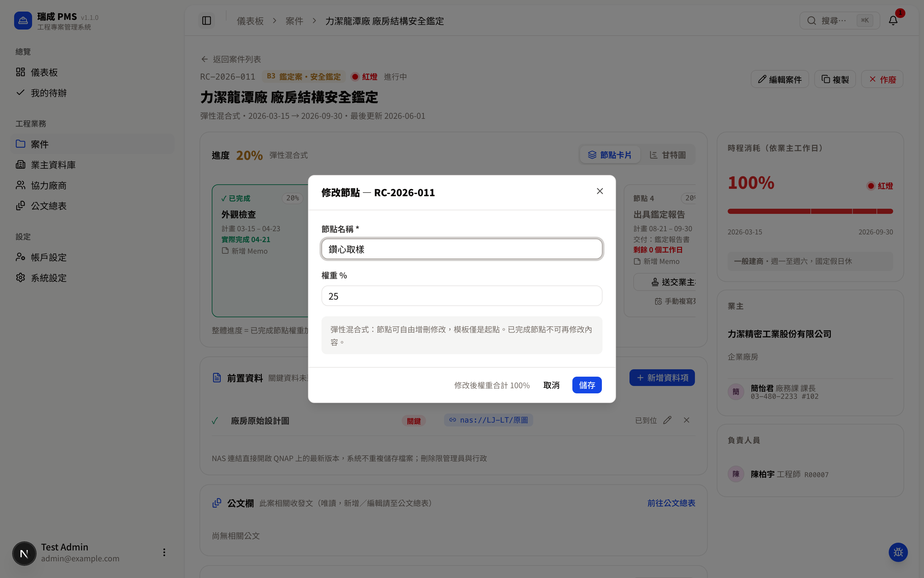Click 新增資料項 button
The height and width of the screenshot is (578, 924).
pos(662,378)
